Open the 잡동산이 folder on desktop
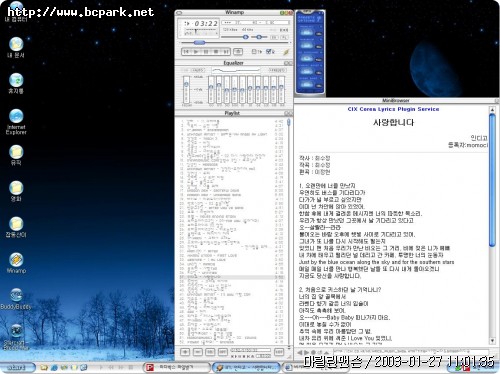This screenshot has height=374, width=500. [16, 228]
